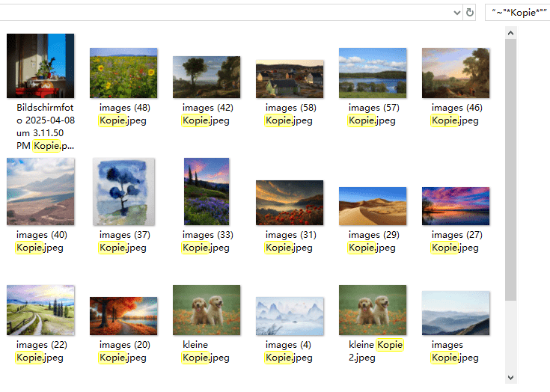Select images (58) Kopie.jpeg village thumbnail

pyautogui.click(x=290, y=78)
